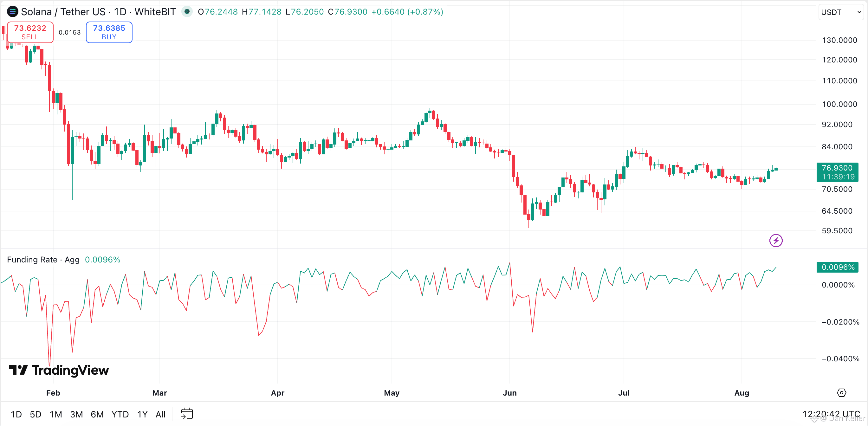The height and width of the screenshot is (426, 868).
Task: Click the green market status dot
Action: (x=187, y=12)
